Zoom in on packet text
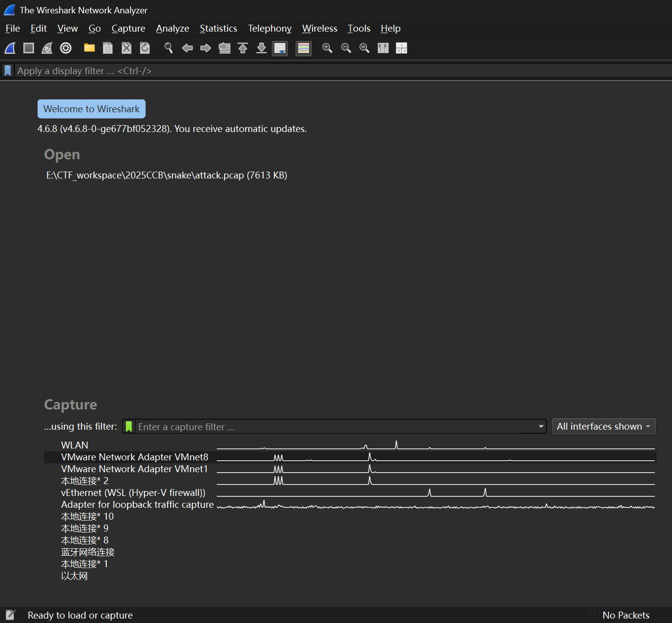Image resolution: width=672 pixels, height=623 pixels. [x=327, y=48]
